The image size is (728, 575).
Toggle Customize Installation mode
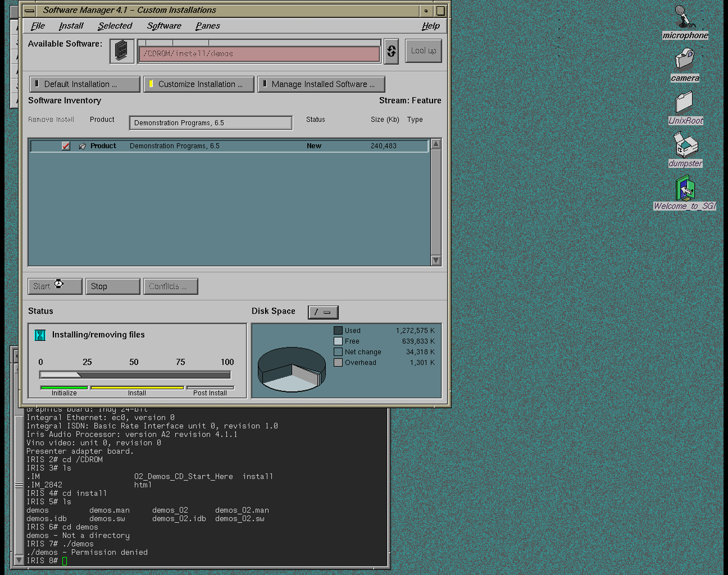pyautogui.click(x=199, y=84)
